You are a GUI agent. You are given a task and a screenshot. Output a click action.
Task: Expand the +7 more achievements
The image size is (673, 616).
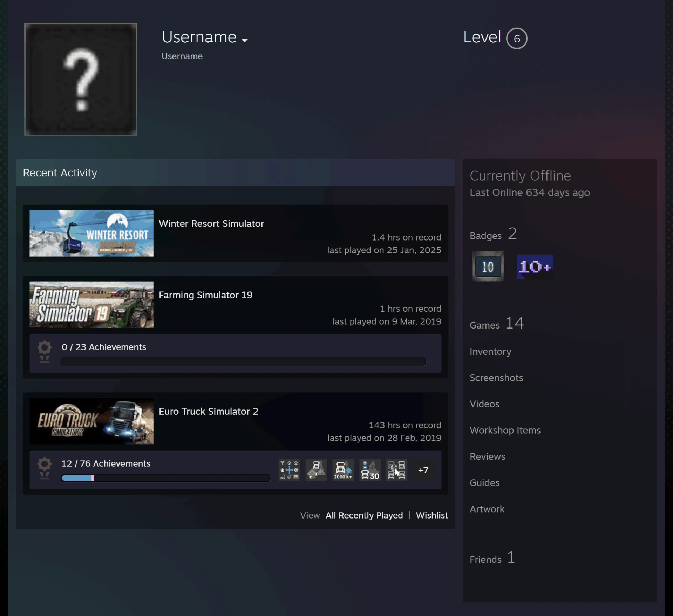tap(423, 470)
